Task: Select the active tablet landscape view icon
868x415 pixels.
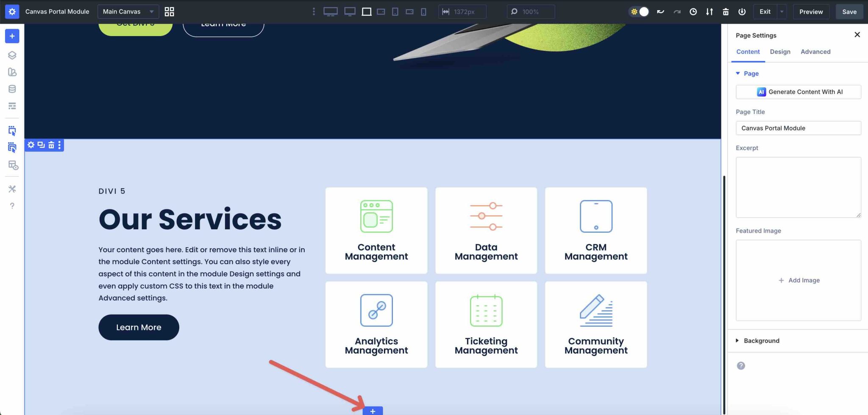Action: pyautogui.click(x=367, y=11)
